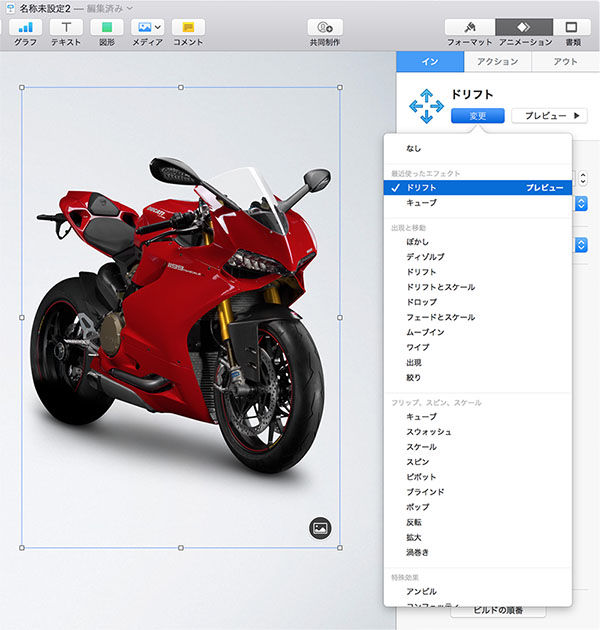Toggle the アニメーション inspector
600x630 pixels.
524,27
